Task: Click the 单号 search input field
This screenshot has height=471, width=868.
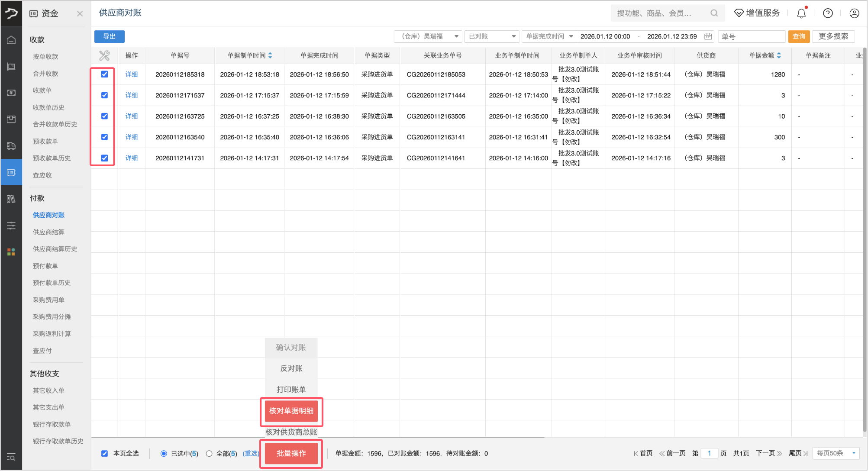Action: click(751, 36)
